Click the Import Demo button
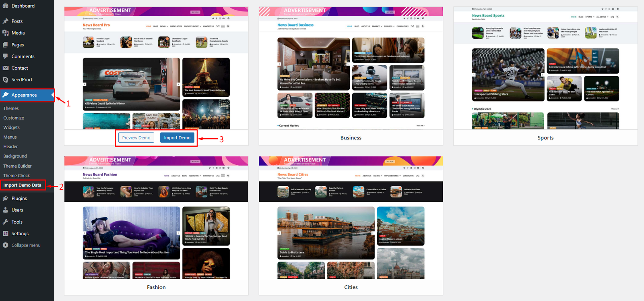 (x=177, y=138)
